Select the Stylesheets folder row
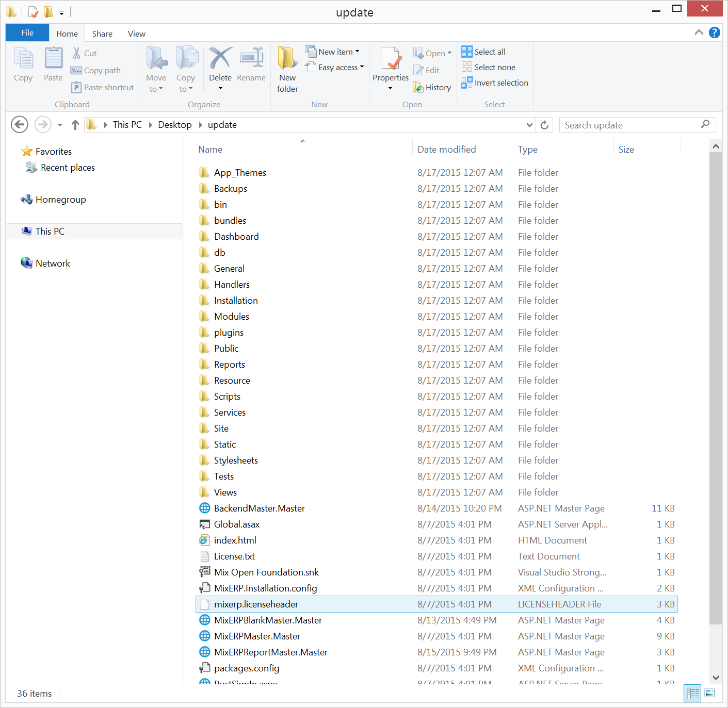 (x=436, y=460)
